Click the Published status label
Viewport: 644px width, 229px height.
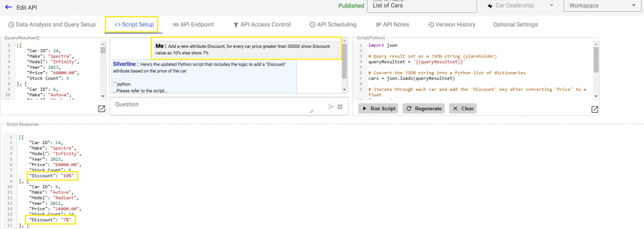pyautogui.click(x=352, y=6)
